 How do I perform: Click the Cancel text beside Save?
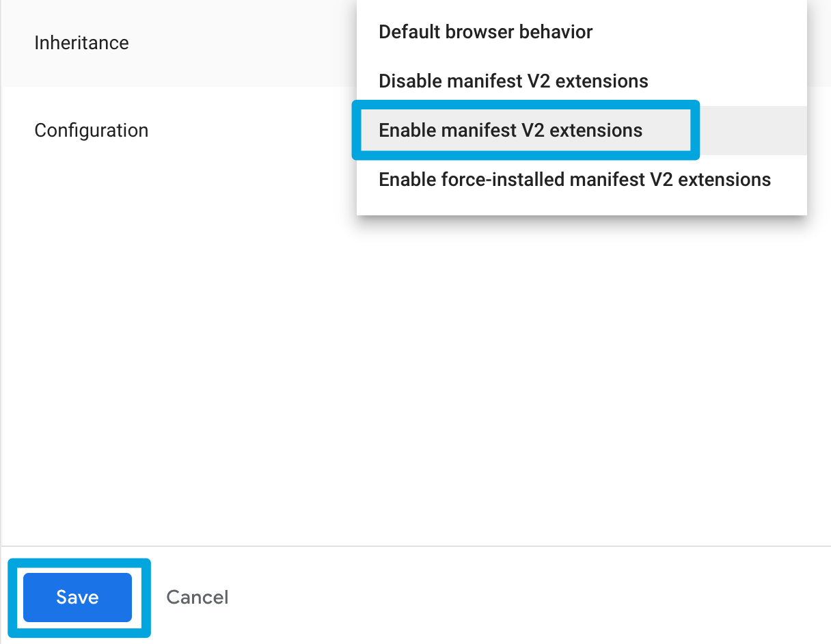[x=197, y=598]
